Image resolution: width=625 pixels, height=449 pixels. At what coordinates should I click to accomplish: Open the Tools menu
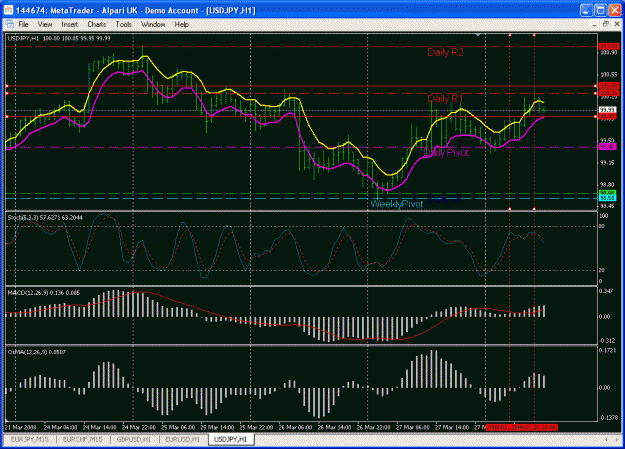tap(123, 24)
